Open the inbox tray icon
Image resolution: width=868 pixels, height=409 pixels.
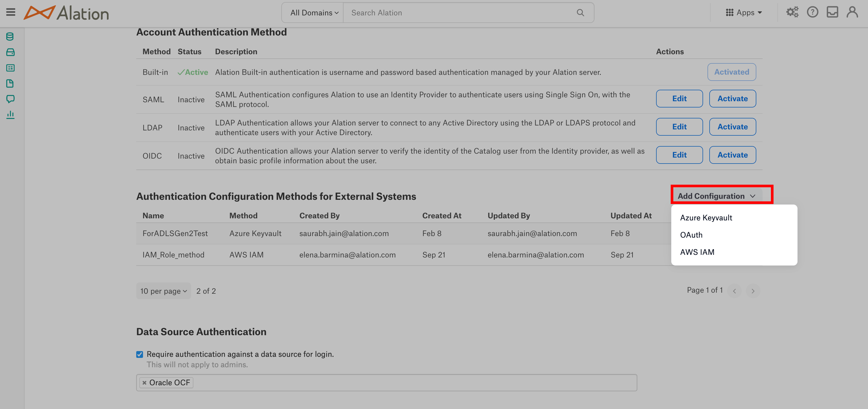832,13
